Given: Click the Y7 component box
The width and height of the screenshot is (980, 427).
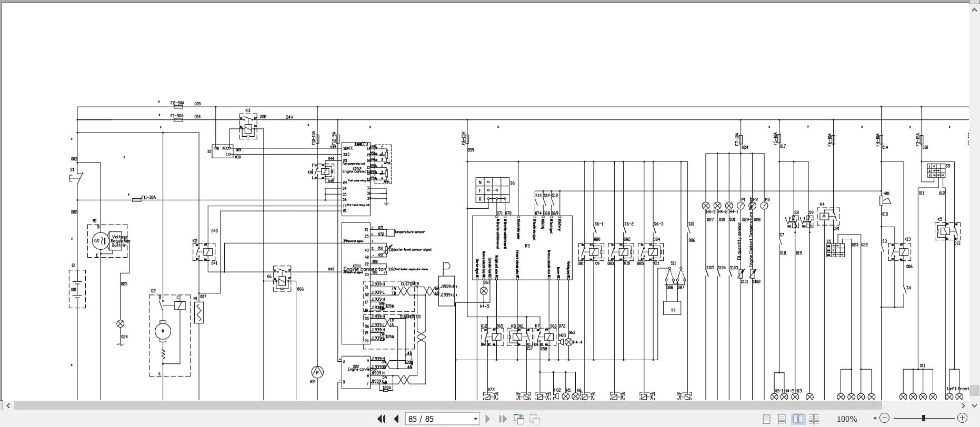Looking at the screenshot, I should [x=673, y=308].
